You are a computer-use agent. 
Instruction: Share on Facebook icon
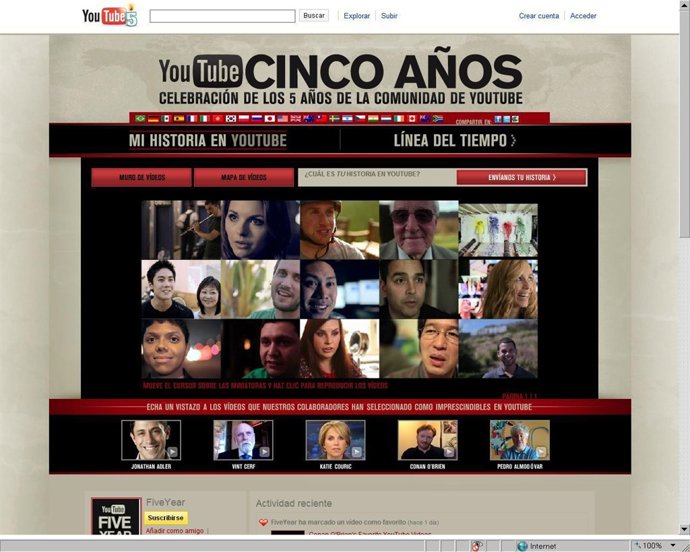click(x=498, y=119)
